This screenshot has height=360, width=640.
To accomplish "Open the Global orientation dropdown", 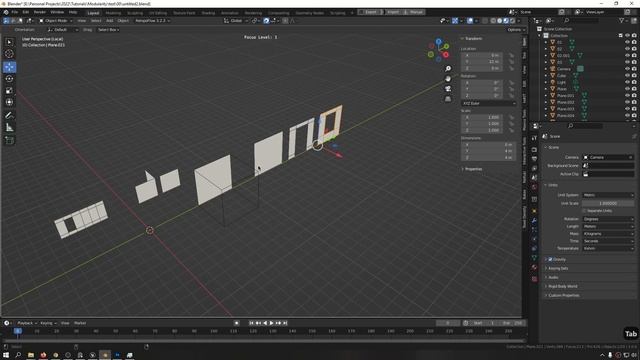I will 236,20.
